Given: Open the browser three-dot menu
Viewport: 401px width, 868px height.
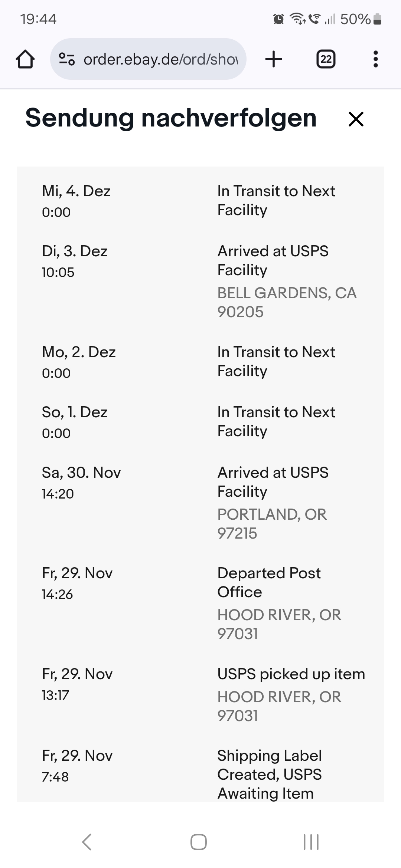Looking at the screenshot, I should point(375,59).
